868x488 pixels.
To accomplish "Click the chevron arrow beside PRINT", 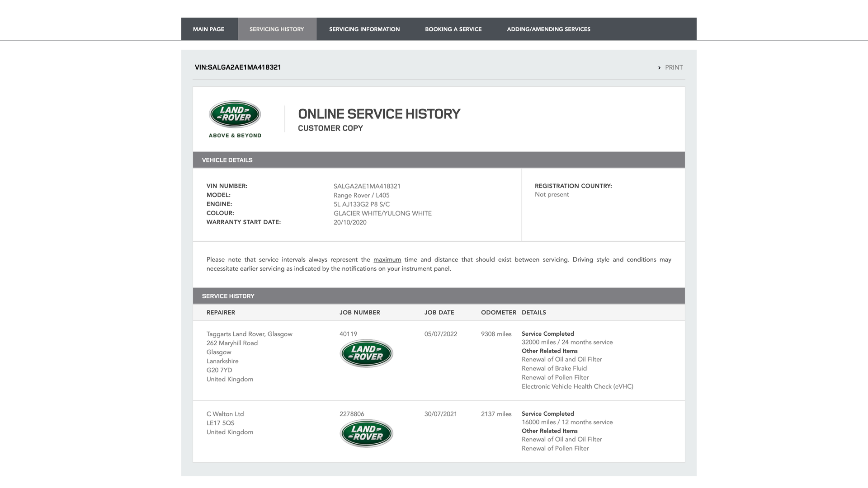I will [659, 68].
